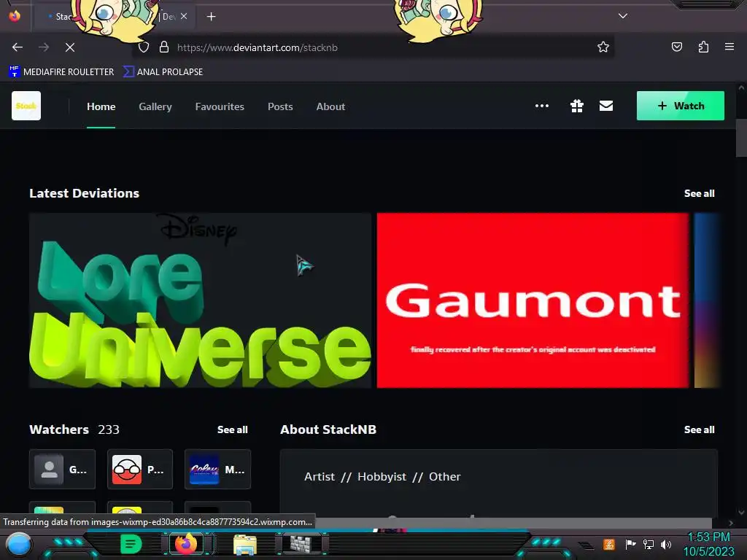This screenshot has width=747, height=560.
Task: Select the Home profile tab
Action: coord(101,106)
